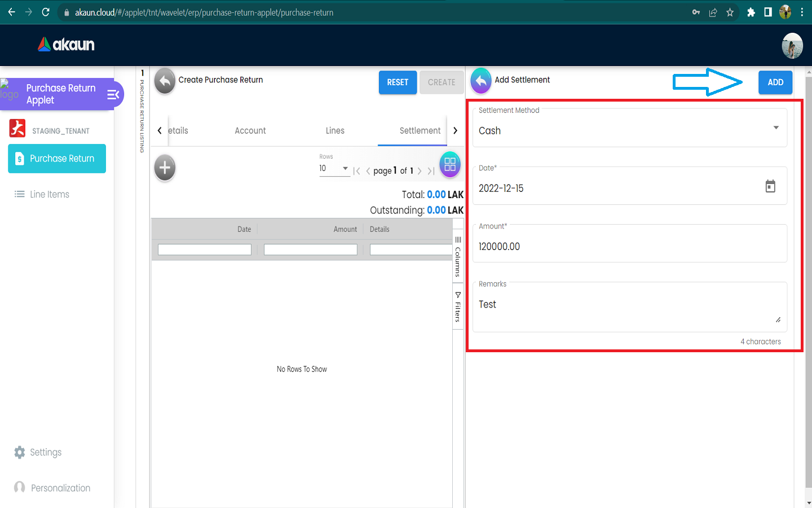Open browser extensions puzzle icon
The height and width of the screenshot is (508, 812).
751,12
